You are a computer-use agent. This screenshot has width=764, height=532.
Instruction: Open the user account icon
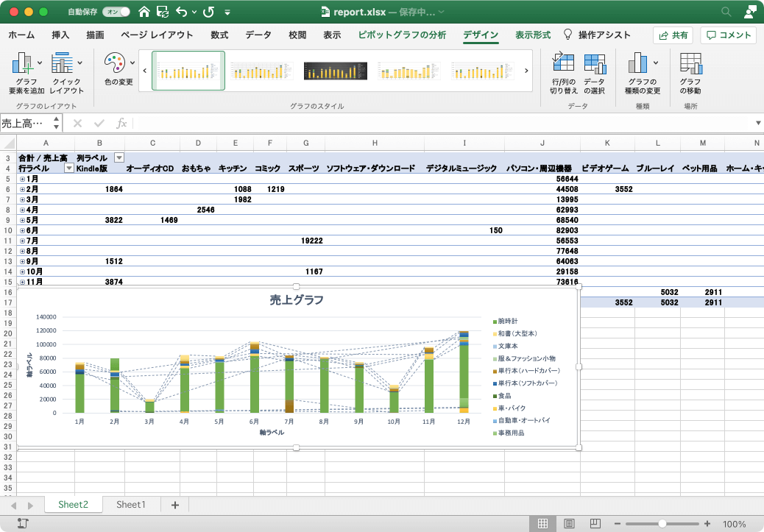[x=750, y=12]
